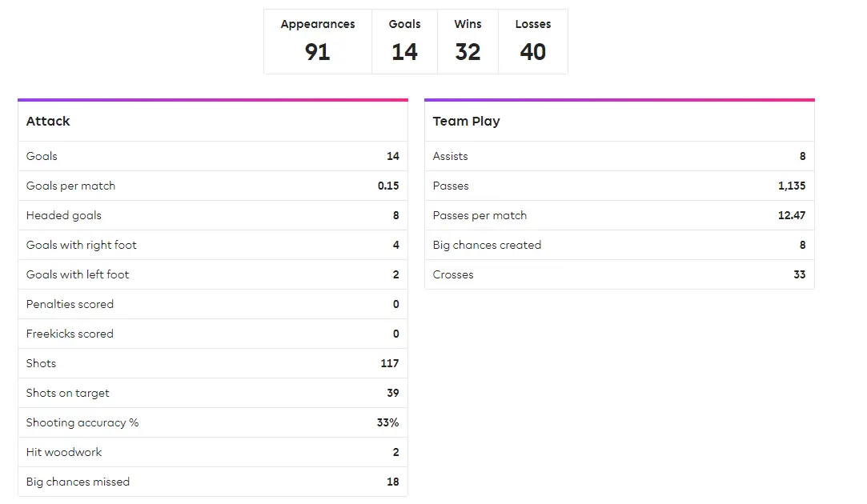Click the Freekicks scored row

click(212, 334)
